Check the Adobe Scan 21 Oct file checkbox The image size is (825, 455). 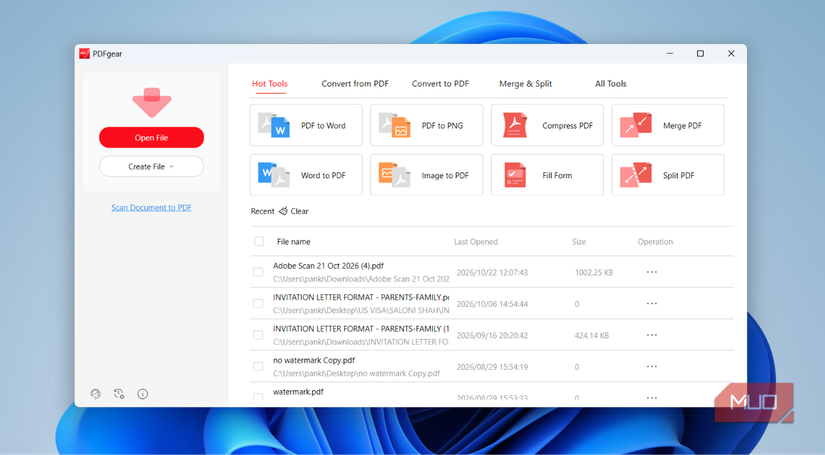(x=258, y=272)
